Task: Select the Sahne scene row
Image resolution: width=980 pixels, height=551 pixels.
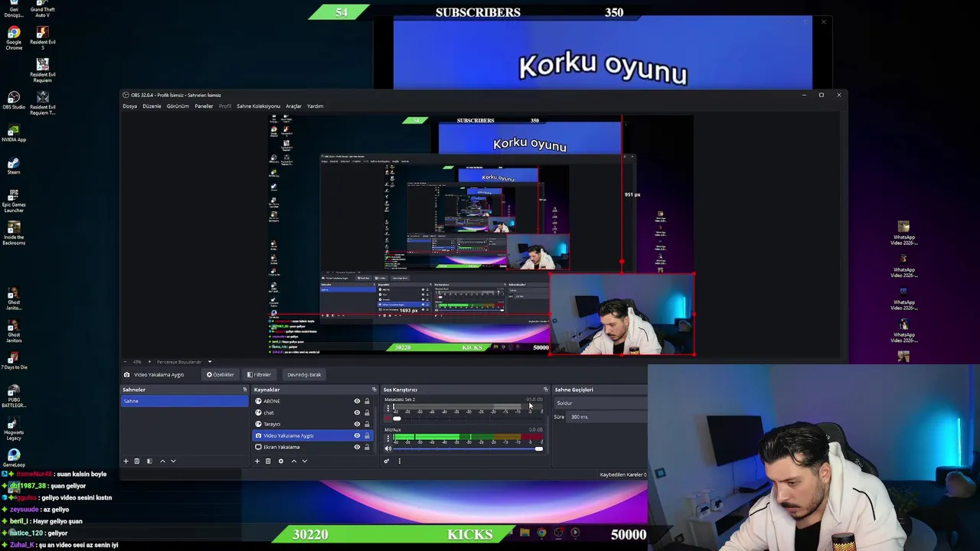Action: (x=185, y=401)
